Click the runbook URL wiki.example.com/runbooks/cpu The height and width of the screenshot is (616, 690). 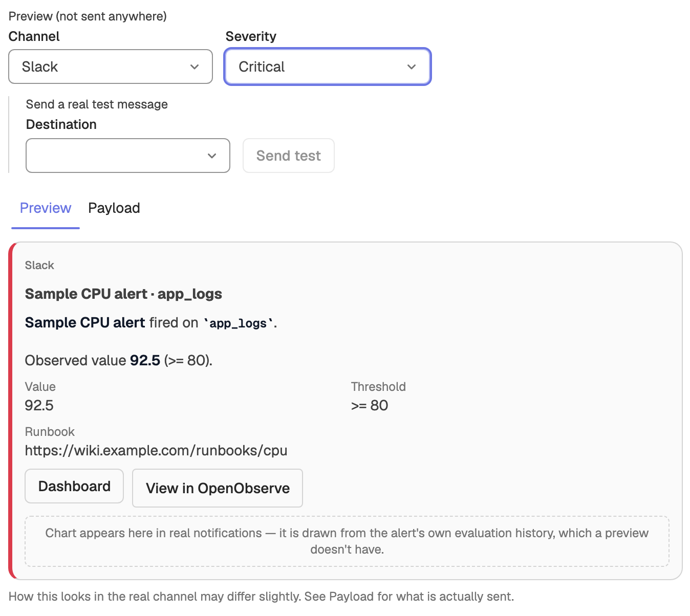[x=156, y=450]
